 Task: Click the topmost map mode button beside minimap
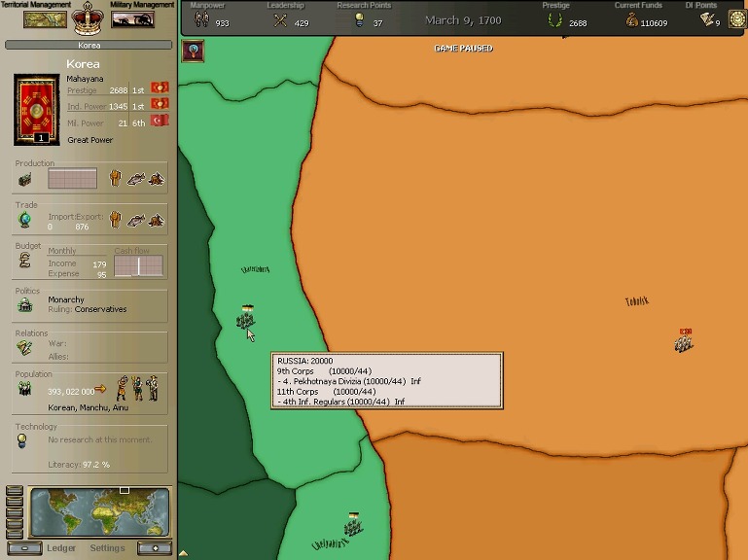click(x=15, y=490)
